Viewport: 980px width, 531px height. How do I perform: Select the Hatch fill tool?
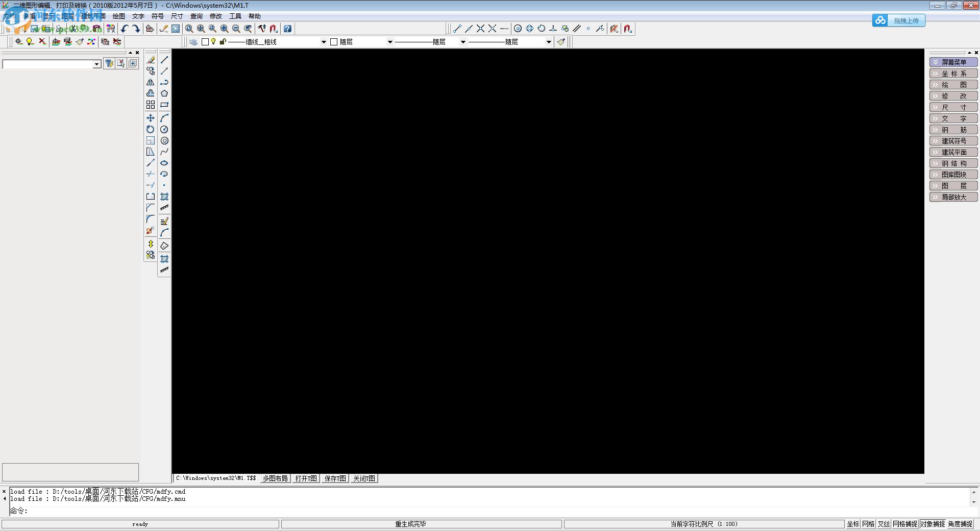[164, 197]
